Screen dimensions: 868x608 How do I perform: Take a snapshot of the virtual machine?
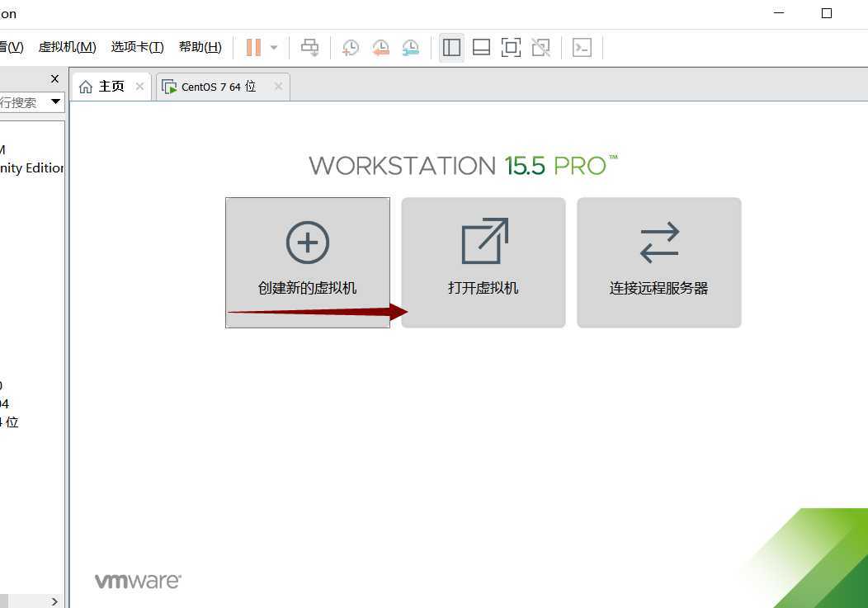(x=350, y=48)
